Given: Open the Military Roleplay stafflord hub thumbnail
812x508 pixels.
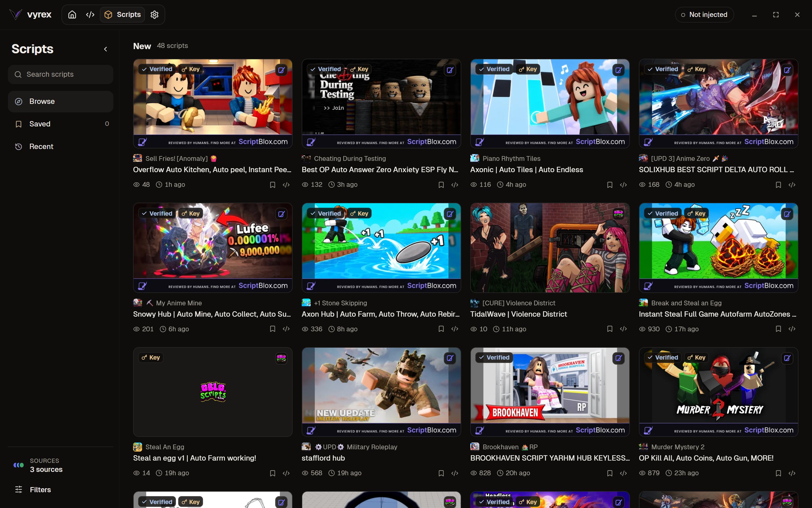Looking at the screenshot, I should 381,392.
